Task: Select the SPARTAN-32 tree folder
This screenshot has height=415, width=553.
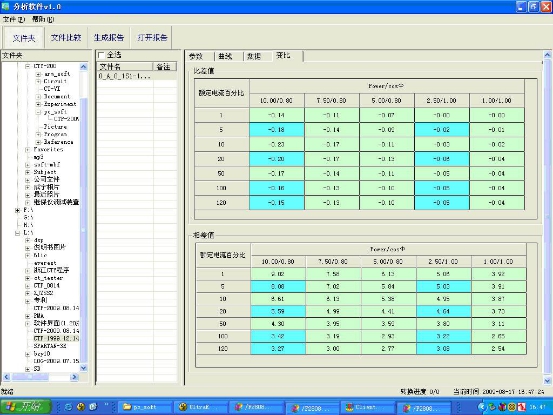Action: pyautogui.click(x=50, y=346)
